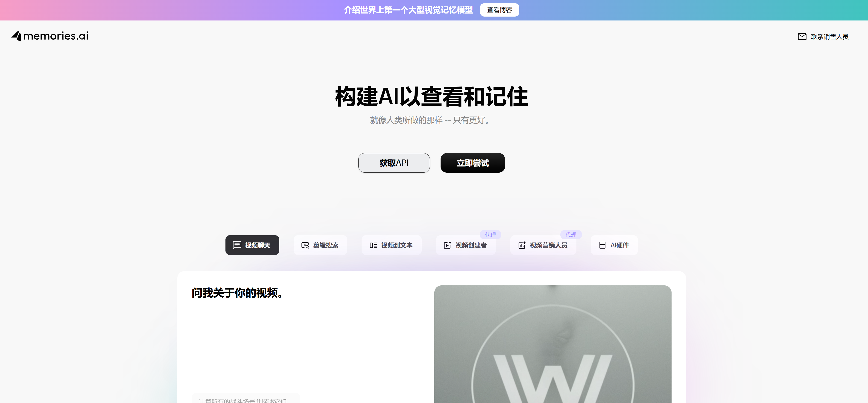Start with the 立即尝试 button

coord(473,163)
